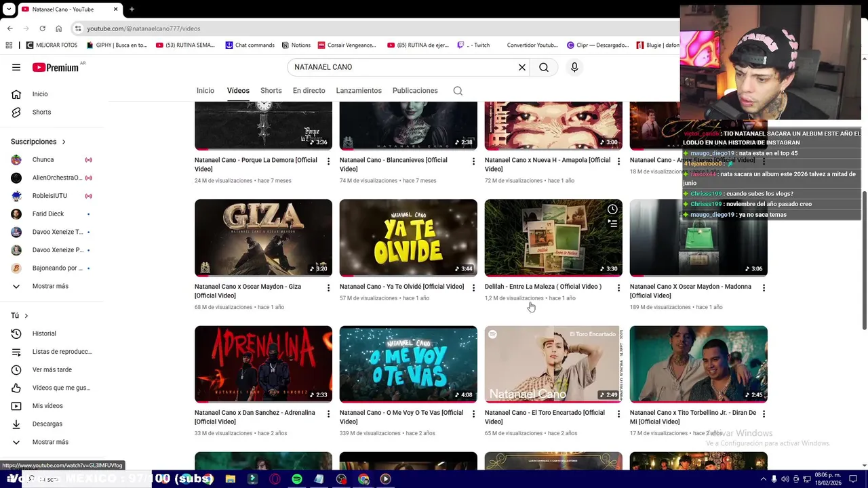The image size is (868, 488).
Task: Switch to the En directo channel tab
Action: pos(309,91)
